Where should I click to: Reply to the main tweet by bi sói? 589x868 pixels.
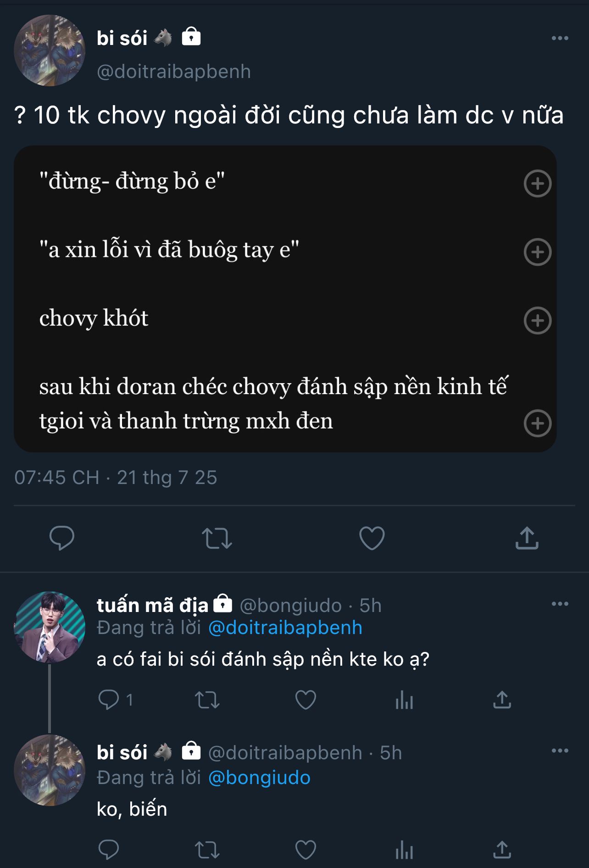click(x=61, y=538)
